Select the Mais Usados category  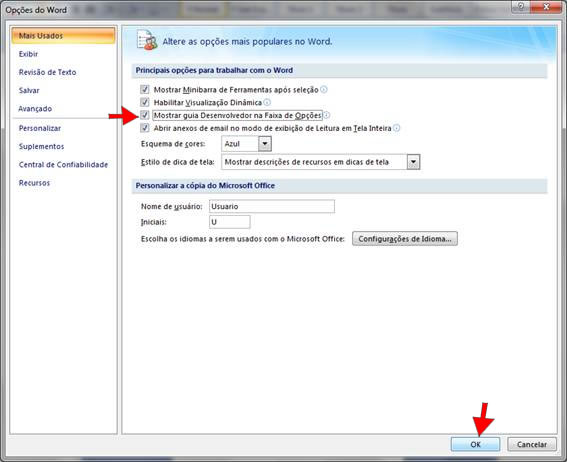click(63, 35)
